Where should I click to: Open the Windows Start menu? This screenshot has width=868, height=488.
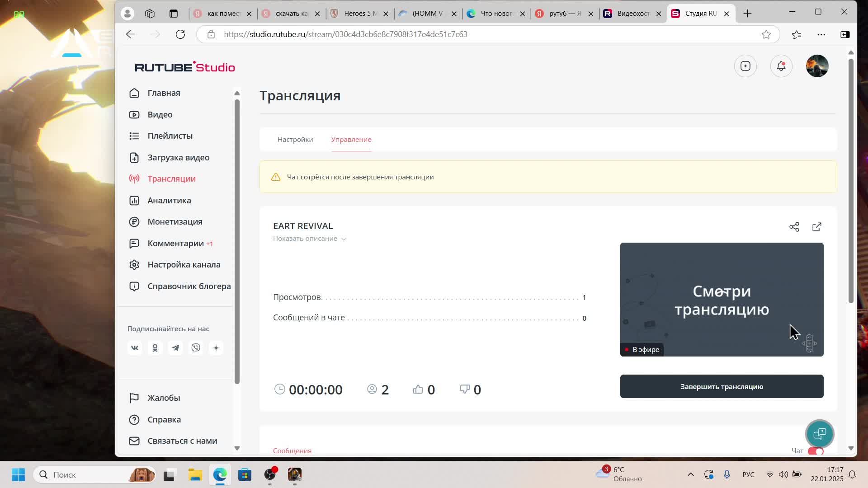[19, 474]
